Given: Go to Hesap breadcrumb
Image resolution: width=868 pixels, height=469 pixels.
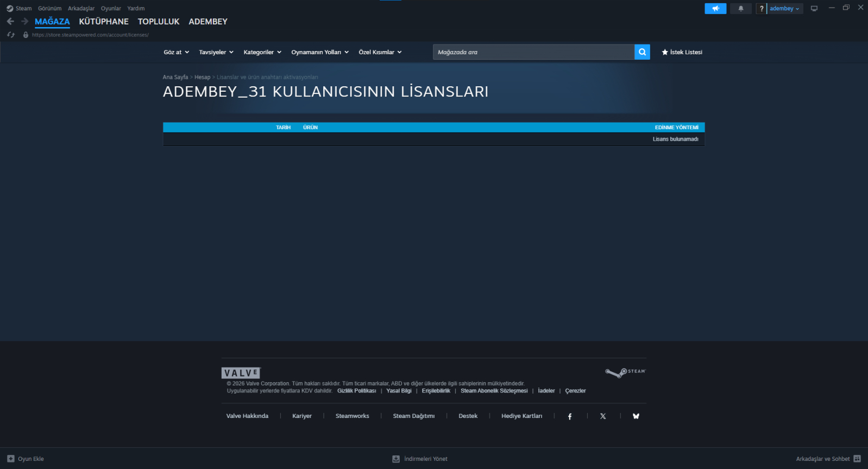Looking at the screenshot, I should (202, 77).
